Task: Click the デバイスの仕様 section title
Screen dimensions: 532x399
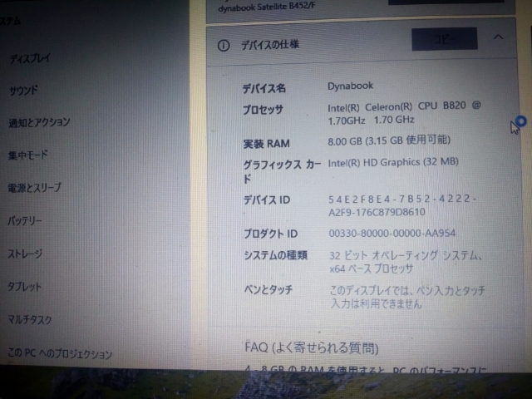Action: click(269, 45)
